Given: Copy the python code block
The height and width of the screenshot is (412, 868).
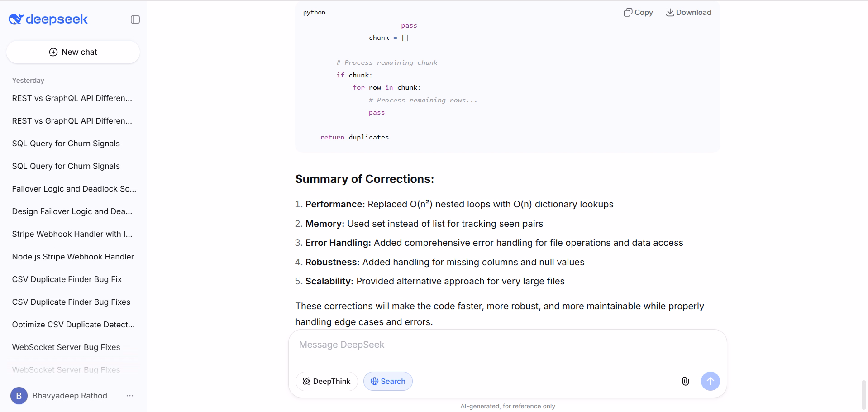Looking at the screenshot, I should click(x=638, y=12).
